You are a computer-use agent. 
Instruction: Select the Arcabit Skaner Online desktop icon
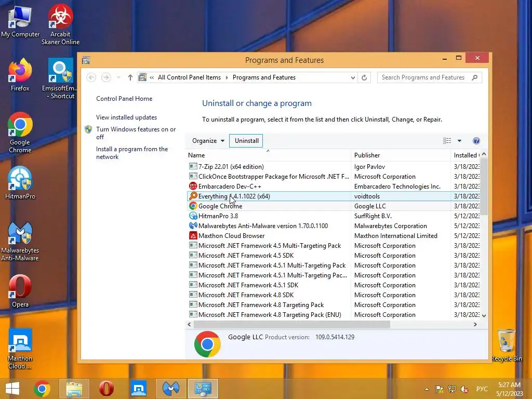coord(60,24)
